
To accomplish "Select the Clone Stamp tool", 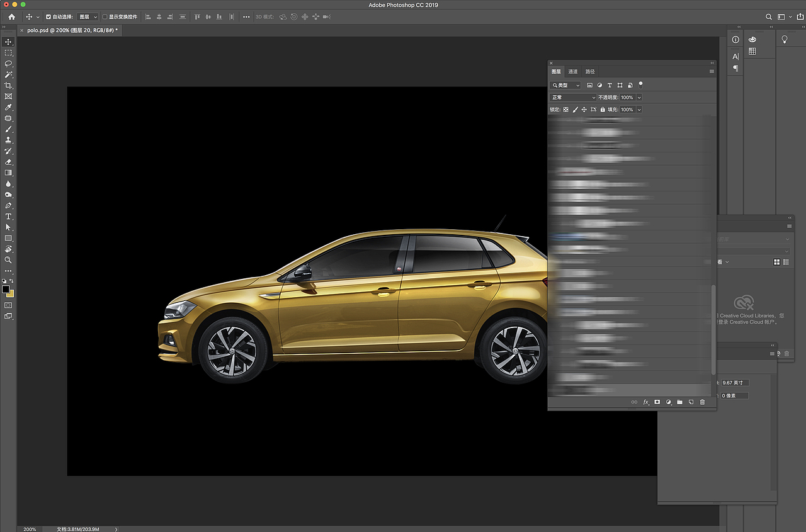I will point(8,140).
